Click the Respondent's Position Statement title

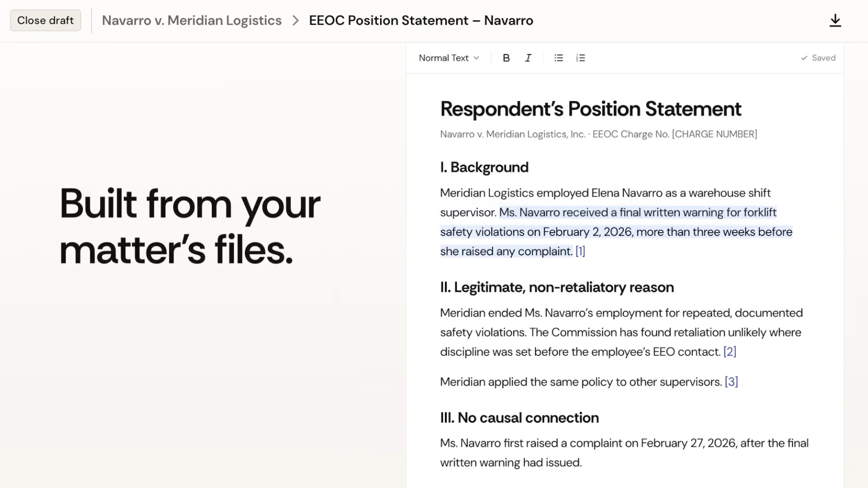point(590,109)
